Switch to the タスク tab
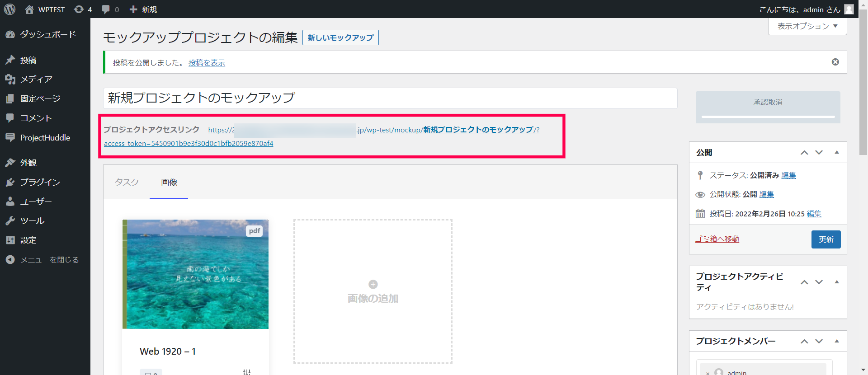868x375 pixels. pos(127,182)
